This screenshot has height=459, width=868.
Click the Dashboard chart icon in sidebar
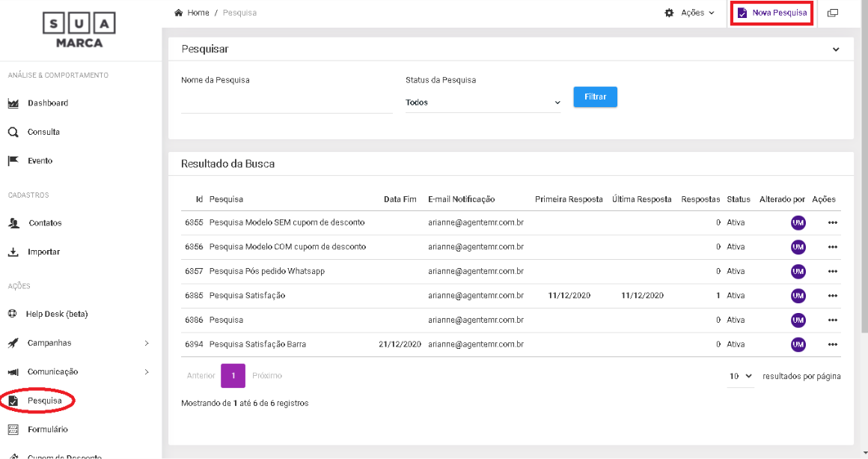tap(13, 103)
